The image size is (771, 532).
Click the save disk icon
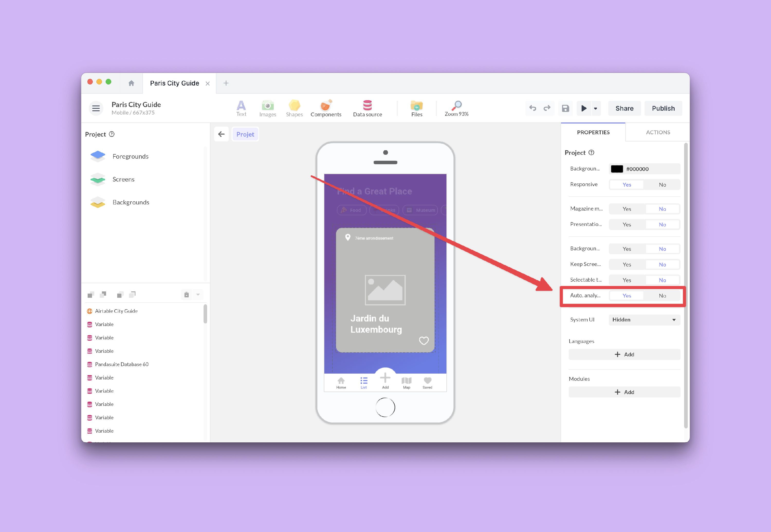565,108
